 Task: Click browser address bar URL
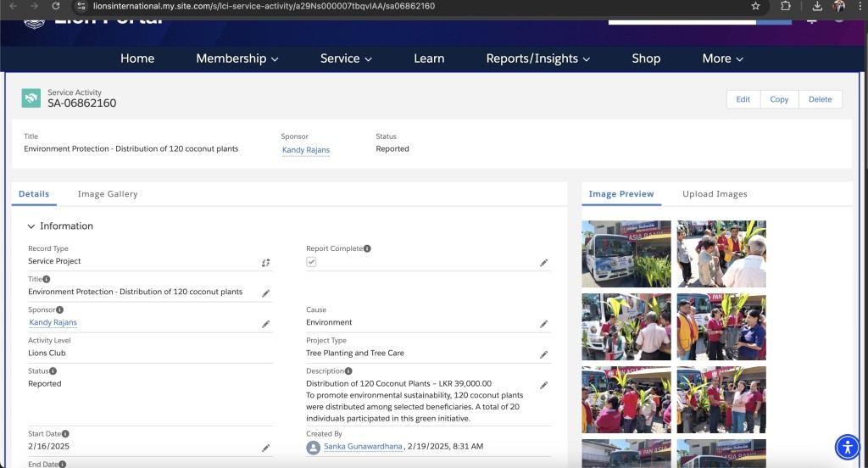click(x=264, y=6)
